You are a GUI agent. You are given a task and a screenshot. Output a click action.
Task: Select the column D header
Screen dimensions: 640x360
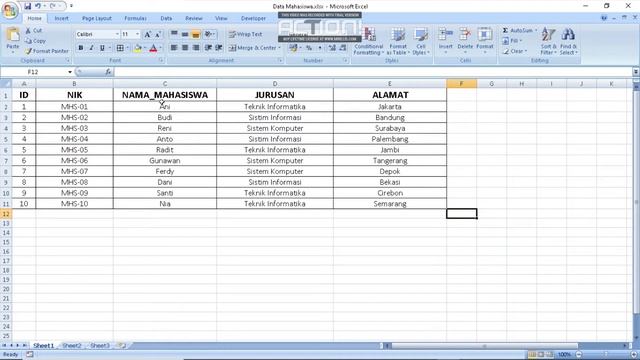pyautogui.click(x=275, y=84)
